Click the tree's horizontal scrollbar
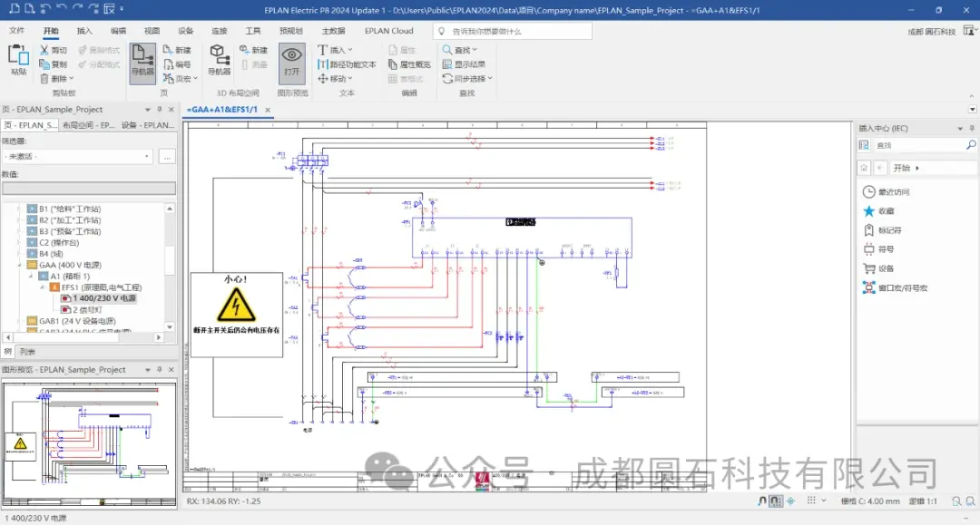Screen dimensions: 980x525 (83, 337)
